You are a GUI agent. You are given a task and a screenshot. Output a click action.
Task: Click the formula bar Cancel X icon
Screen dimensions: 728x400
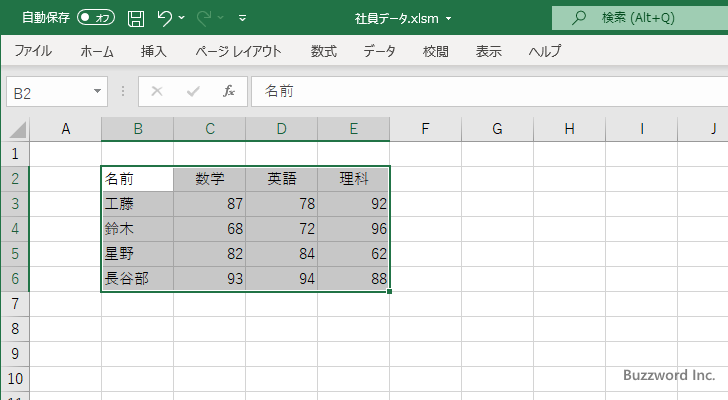click(x=157, y=91)
